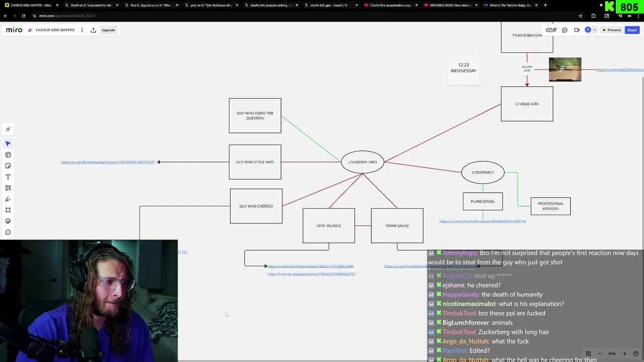Switch to the "Paul A. Szypula" tab

coord(150,5)
